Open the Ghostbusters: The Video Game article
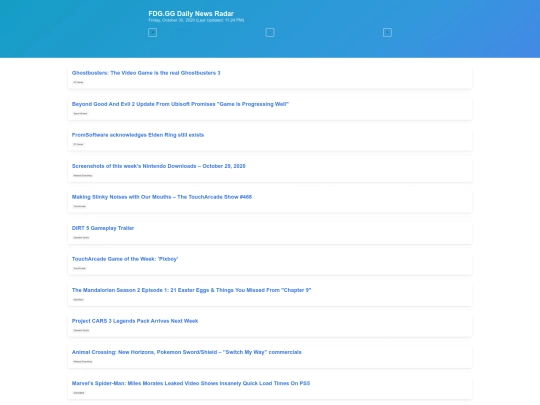This screenshot has height=405, width=540. tap(146, 73)
